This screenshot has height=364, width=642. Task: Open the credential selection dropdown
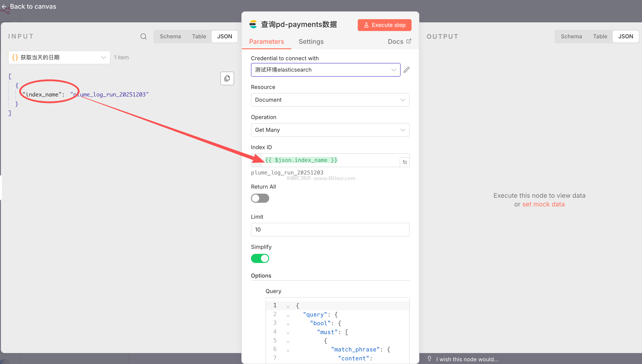(325, 70)
